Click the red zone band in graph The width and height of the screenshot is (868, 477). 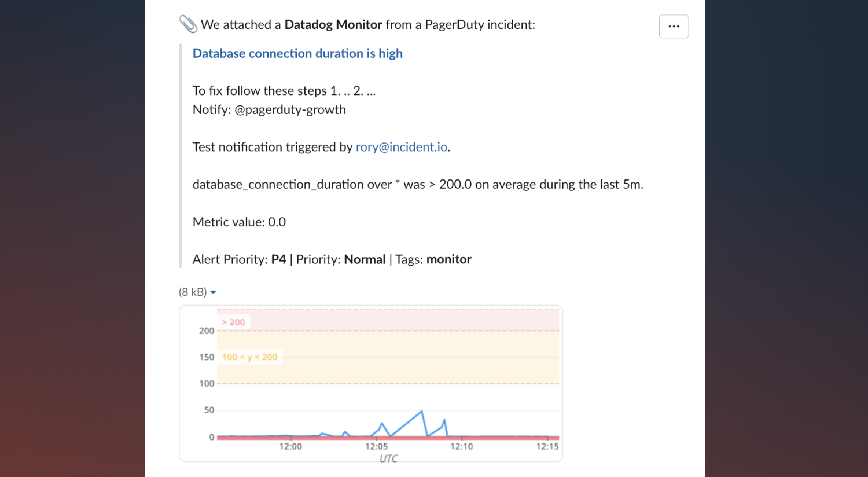point(388,320)
